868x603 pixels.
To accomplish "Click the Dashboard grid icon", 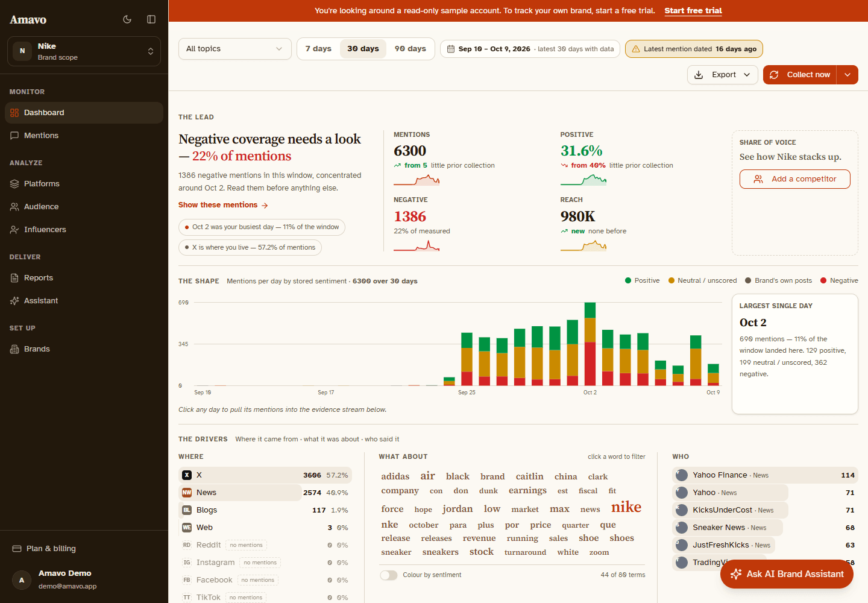I will pos(14,113).
